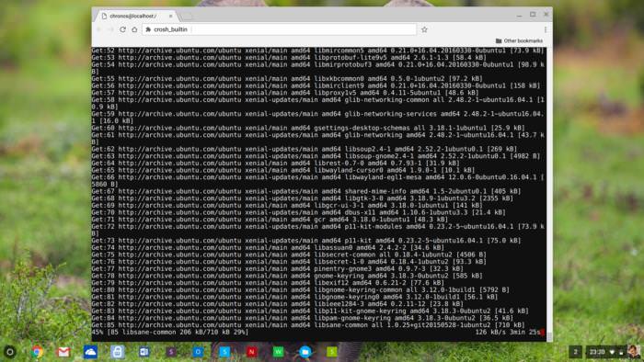Open the Chrome three-dot menu
Image resolution: width=644 pixels, height=362 pixels.
[x=546, y=29]
